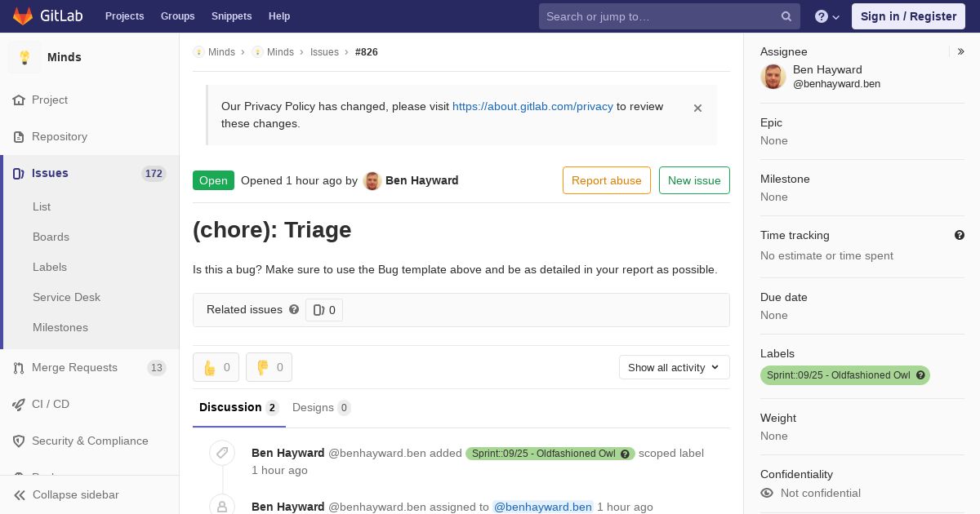Switch to the Designs tab
The height and width of the screenshot is (514, 980).
[x=322, y=407]
